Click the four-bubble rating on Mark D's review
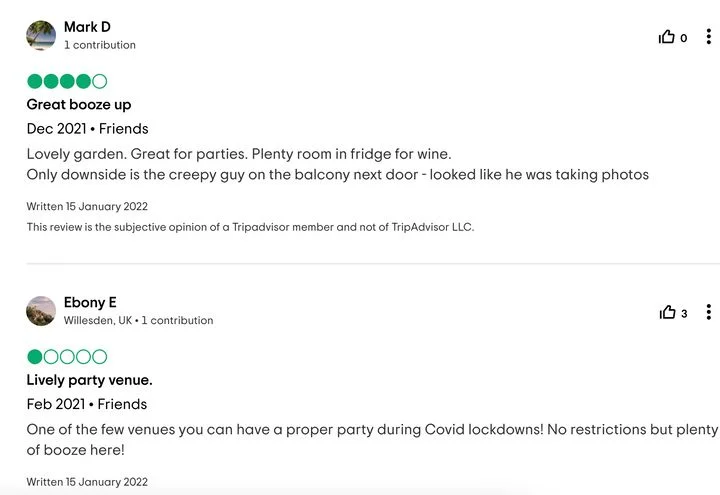The height and width of the screenshot is (495, 720). pyautogui.click(x=67, y=81)
